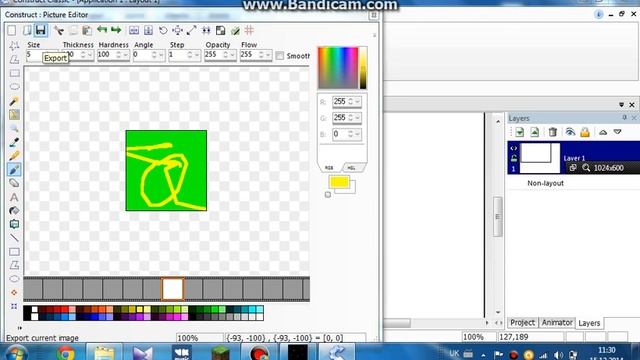Switch to the Layers tab
The image size is (640, 360).
pos(589,323)
